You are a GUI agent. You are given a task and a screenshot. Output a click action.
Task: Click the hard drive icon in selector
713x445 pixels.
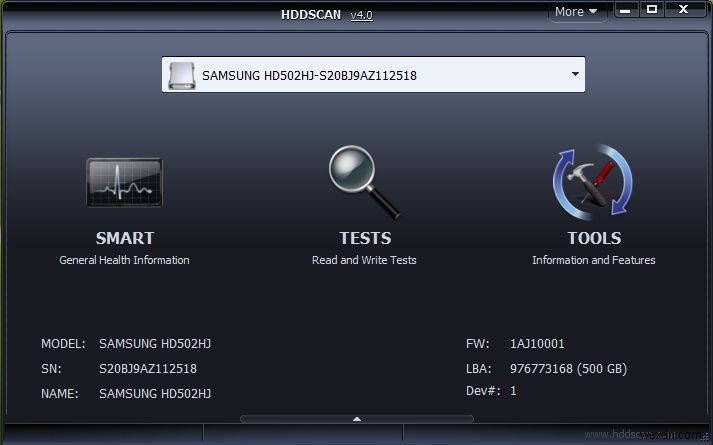point(182,75)
